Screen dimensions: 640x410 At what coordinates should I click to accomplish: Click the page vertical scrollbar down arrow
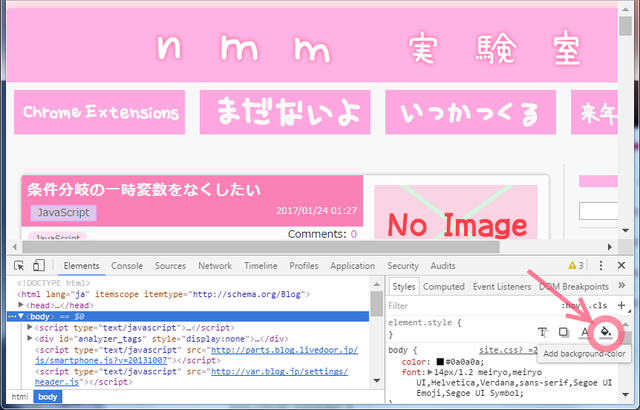[x=625, y=230]
